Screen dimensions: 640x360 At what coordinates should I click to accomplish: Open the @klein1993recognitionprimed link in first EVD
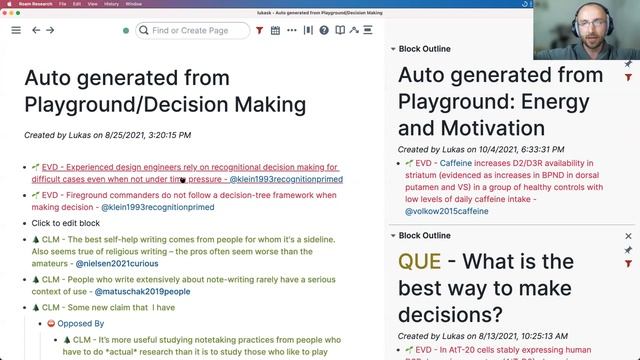coord(286,179)
